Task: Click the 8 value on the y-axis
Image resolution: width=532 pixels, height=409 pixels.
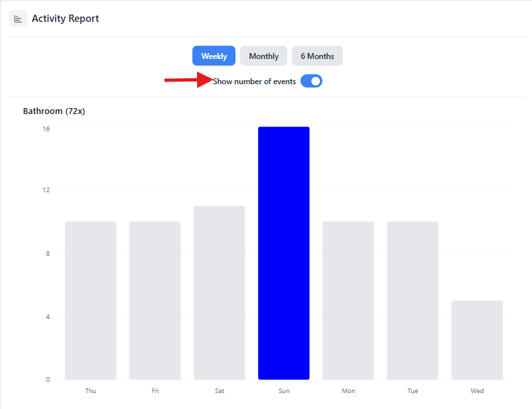Action: click(47, 253)
